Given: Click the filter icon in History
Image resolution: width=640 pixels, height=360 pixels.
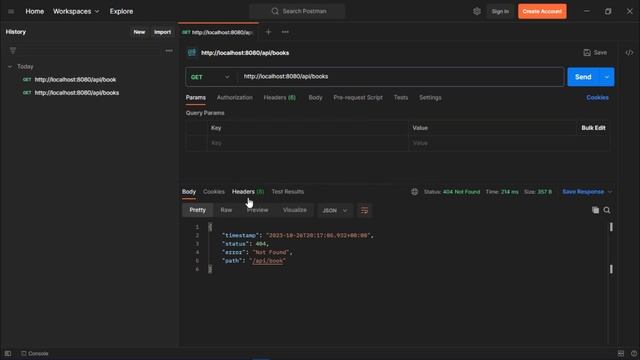Looking at the screenshot, I should click(13, 51).
